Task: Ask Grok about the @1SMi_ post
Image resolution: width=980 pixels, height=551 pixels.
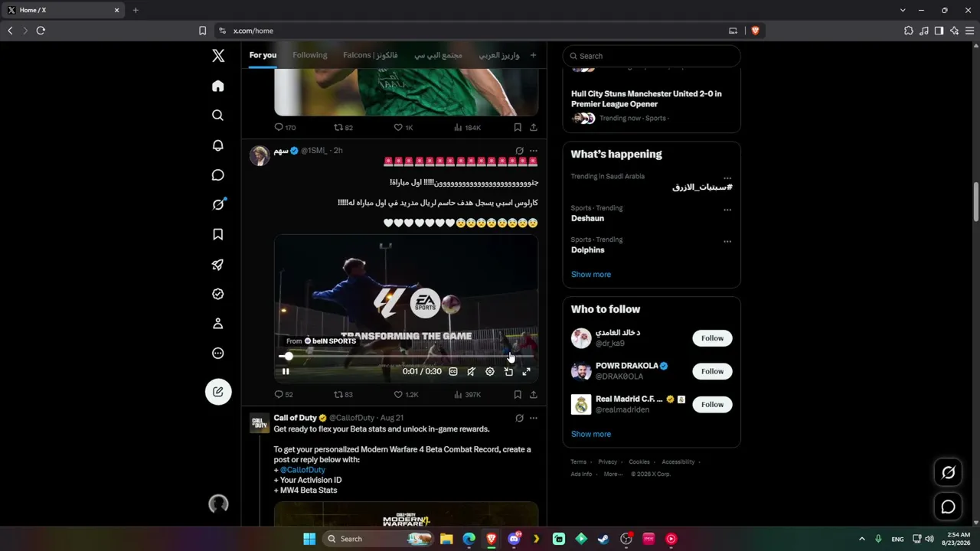Action: (x=519, y=151)
